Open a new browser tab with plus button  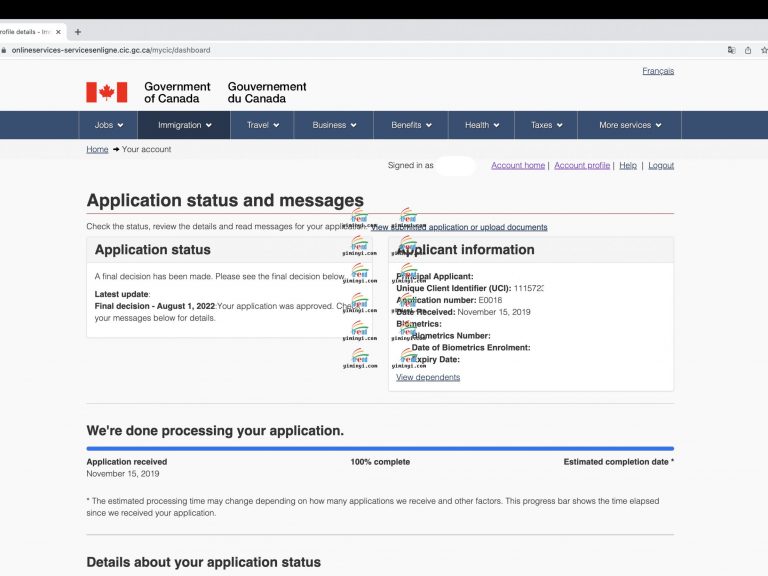pyautogui.click(x=78, y=32)
